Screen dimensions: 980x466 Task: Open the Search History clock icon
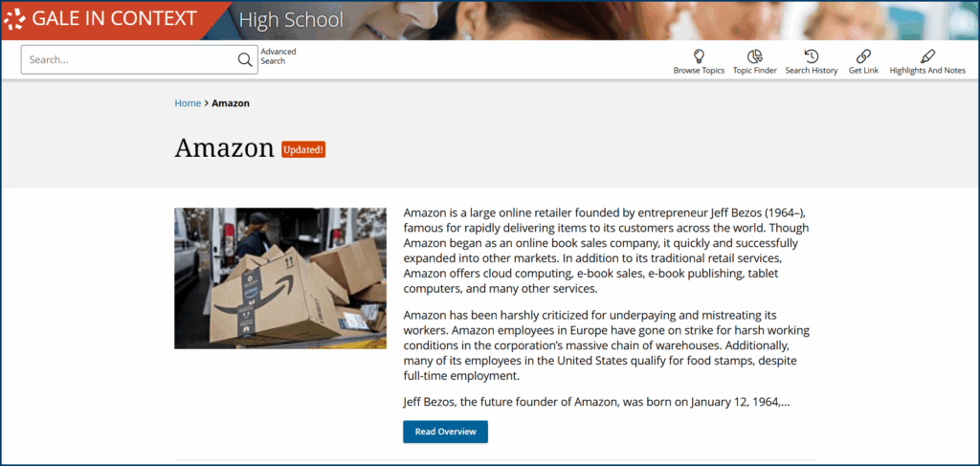pos(812,56)
